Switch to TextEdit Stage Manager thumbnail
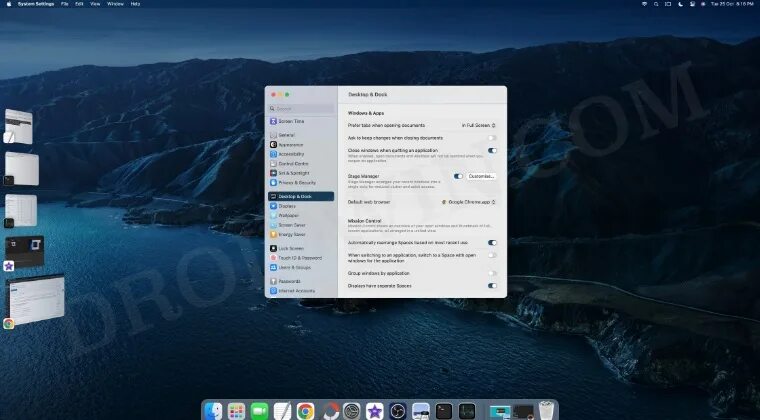The height and width of the screenshot is (420, 760). (19, 126)
